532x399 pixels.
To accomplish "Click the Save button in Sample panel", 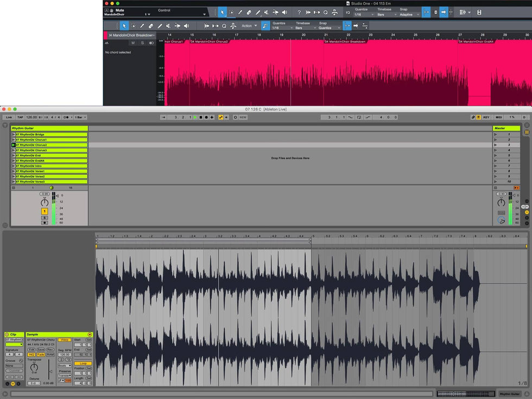I will pyautogui.click(x=41, y=350).
